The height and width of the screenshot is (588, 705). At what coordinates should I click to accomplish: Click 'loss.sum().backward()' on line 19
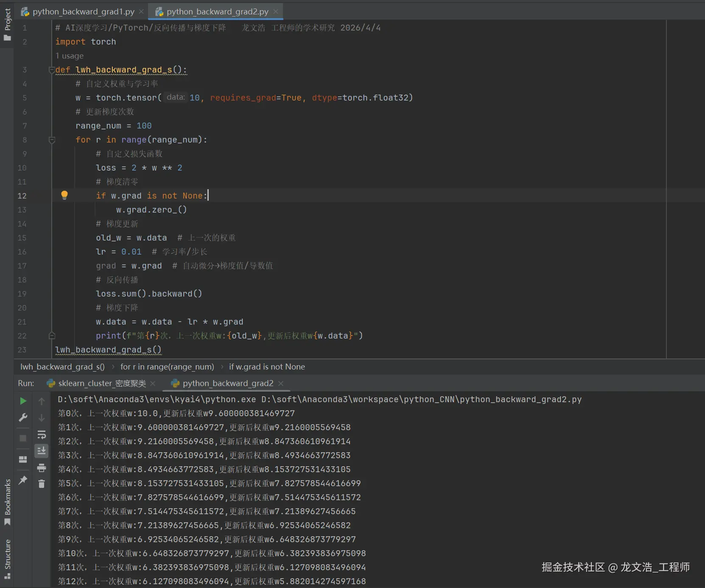[149, 294]
